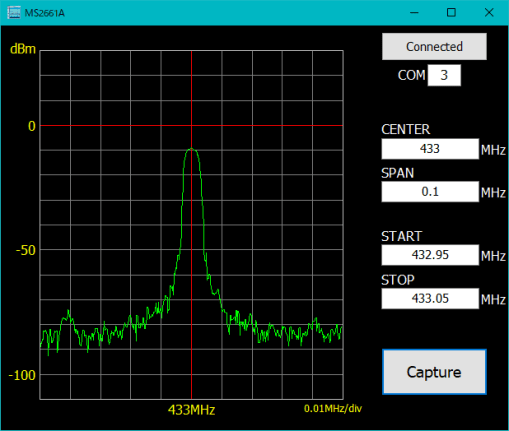Edit the SPAN frequency field
509x431 pixels.
click(x=430, y=192)
